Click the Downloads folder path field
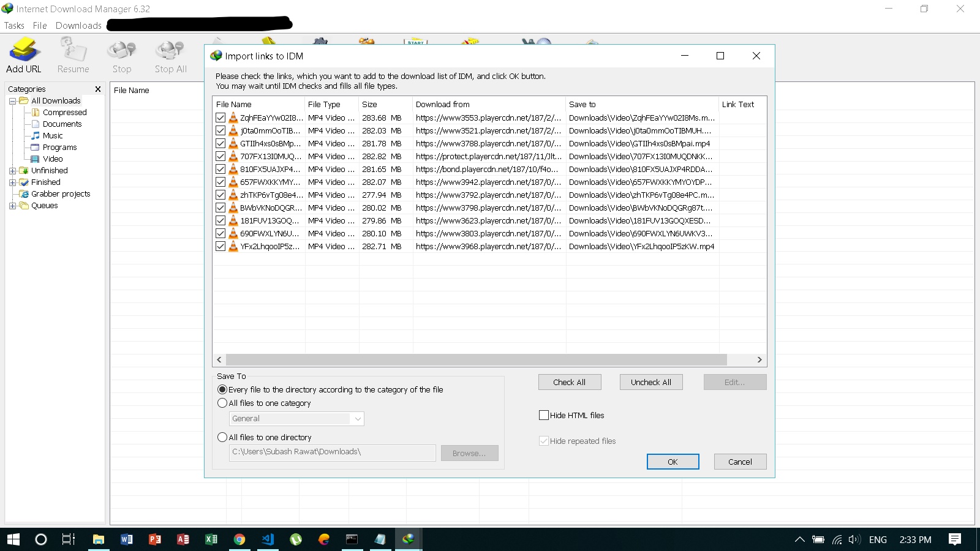The width and height of the screenshot is (980, 551). point(331,452)
